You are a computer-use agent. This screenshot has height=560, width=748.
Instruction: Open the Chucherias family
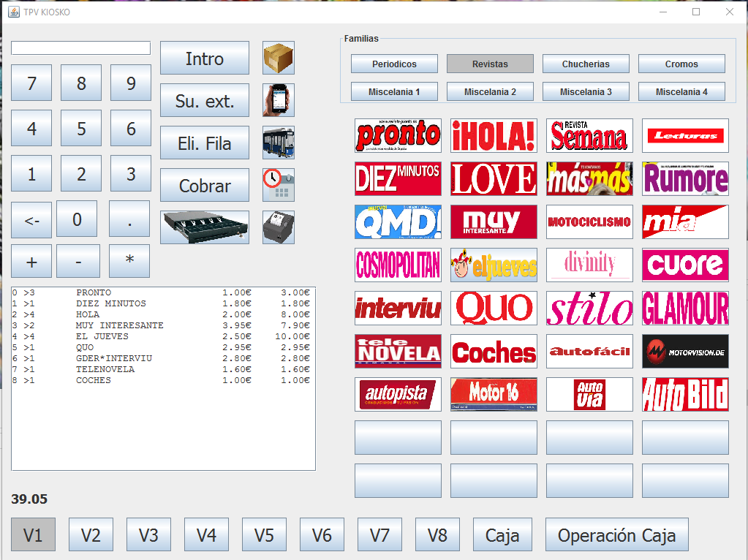586,64
